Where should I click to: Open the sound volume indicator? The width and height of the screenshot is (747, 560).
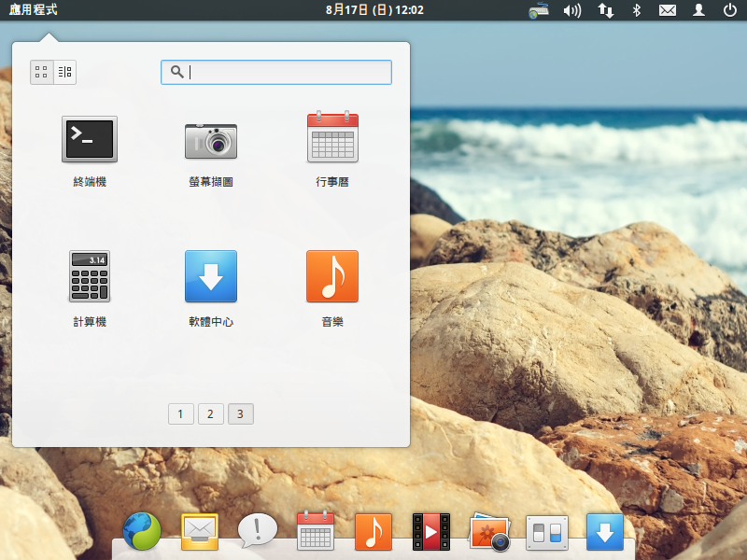(572, 10)
